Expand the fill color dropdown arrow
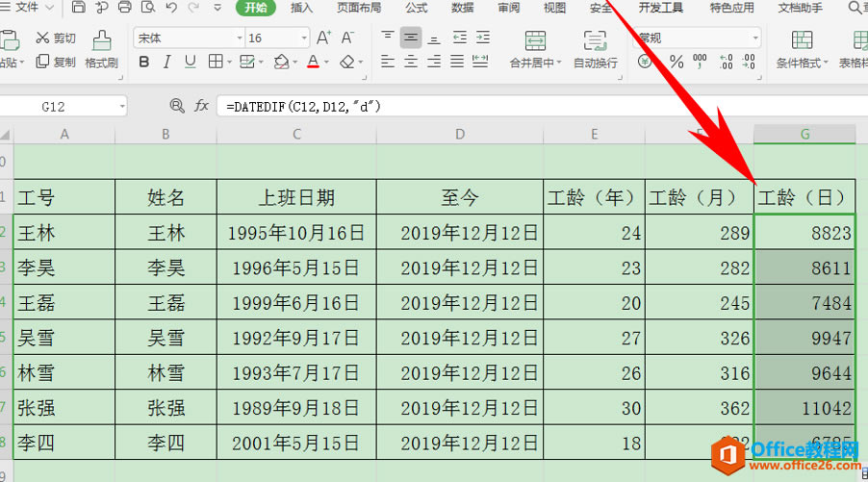Image resolution: width=868 pixels, height=482 pixels. point(295,62)
